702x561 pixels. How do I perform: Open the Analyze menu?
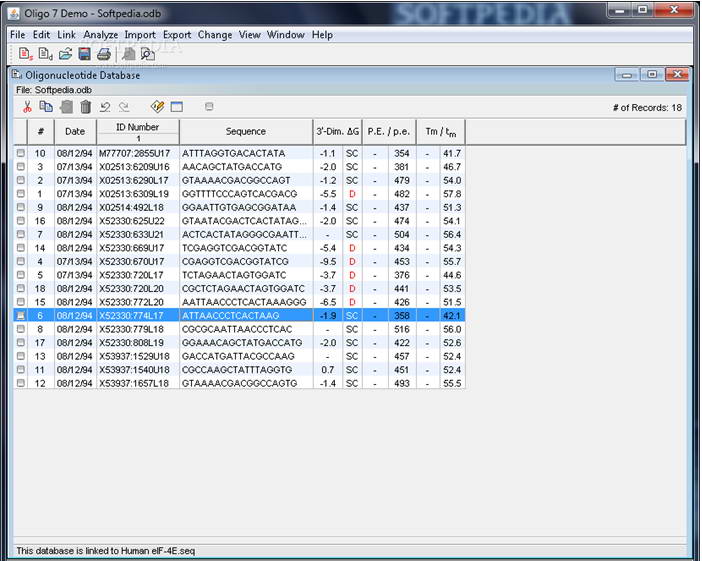[x=101, y=34]
